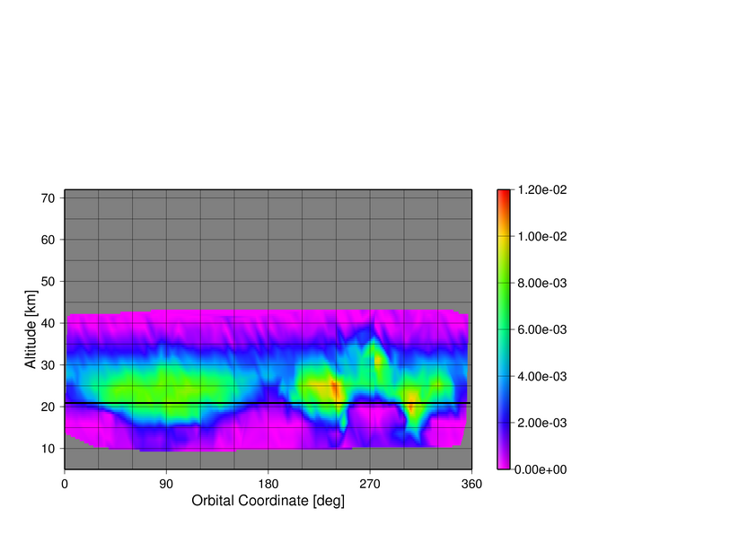Click the black horizontal line near 21 km
Screen dimensions: 756x534
pos(268,403)
